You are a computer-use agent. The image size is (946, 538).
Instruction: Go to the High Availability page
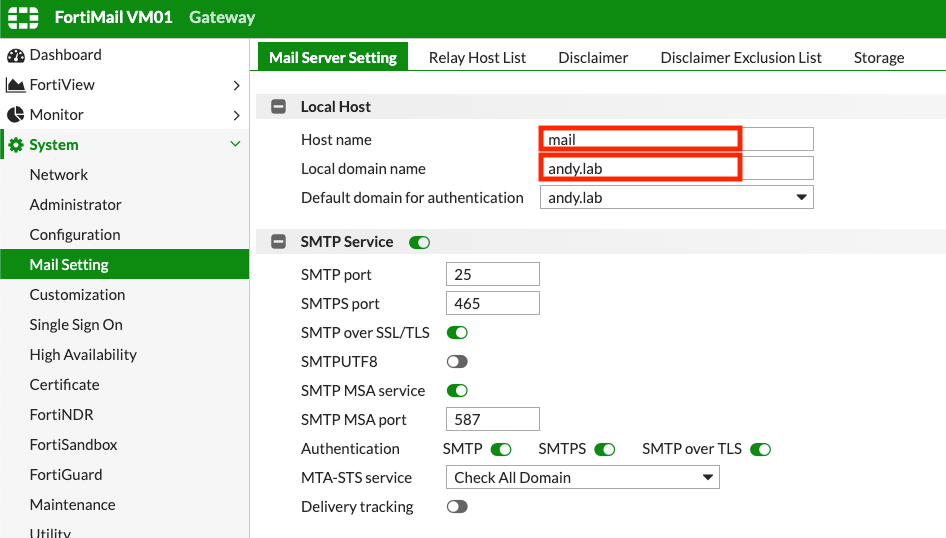83,355
